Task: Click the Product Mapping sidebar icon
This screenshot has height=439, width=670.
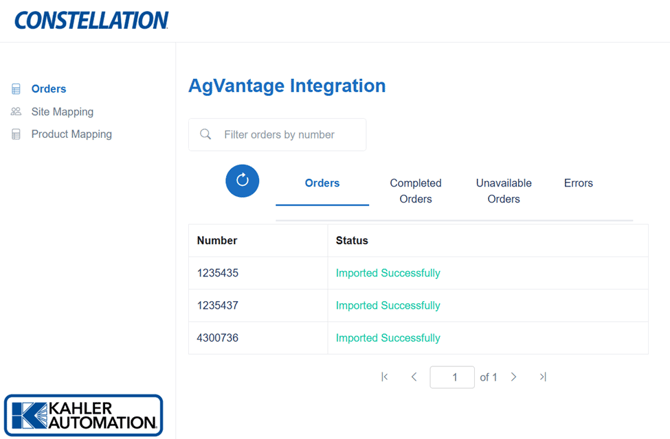Action: point(16,134)
